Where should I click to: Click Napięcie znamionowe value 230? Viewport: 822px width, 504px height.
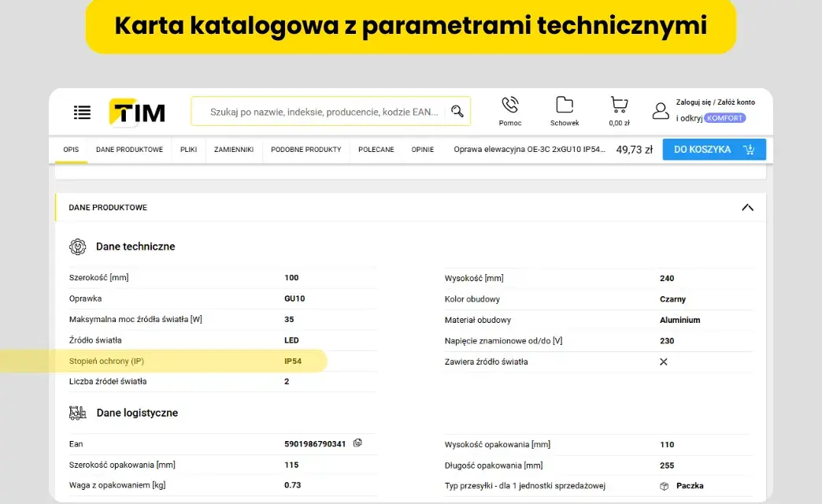[667, 341]
